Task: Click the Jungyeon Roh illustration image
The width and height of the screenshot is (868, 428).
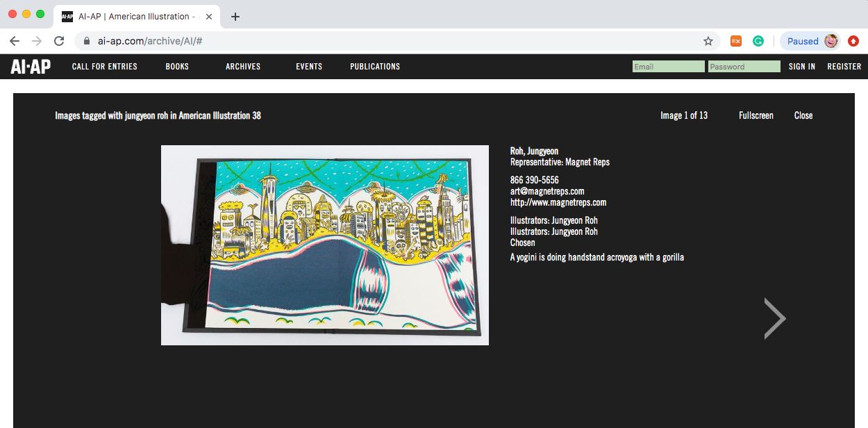Action: click(325, 245)
